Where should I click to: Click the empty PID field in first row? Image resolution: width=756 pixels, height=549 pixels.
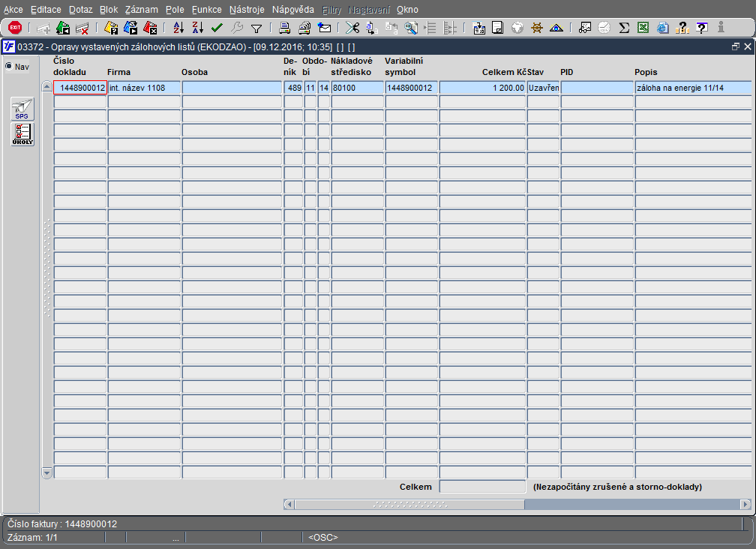597,88
